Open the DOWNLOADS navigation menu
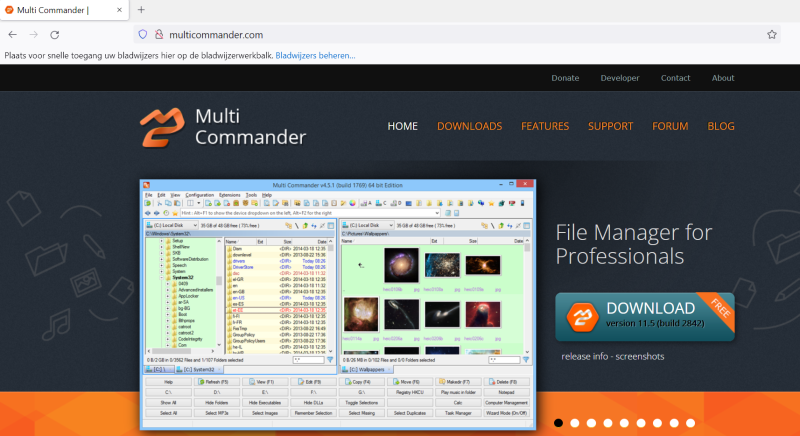 469,126
